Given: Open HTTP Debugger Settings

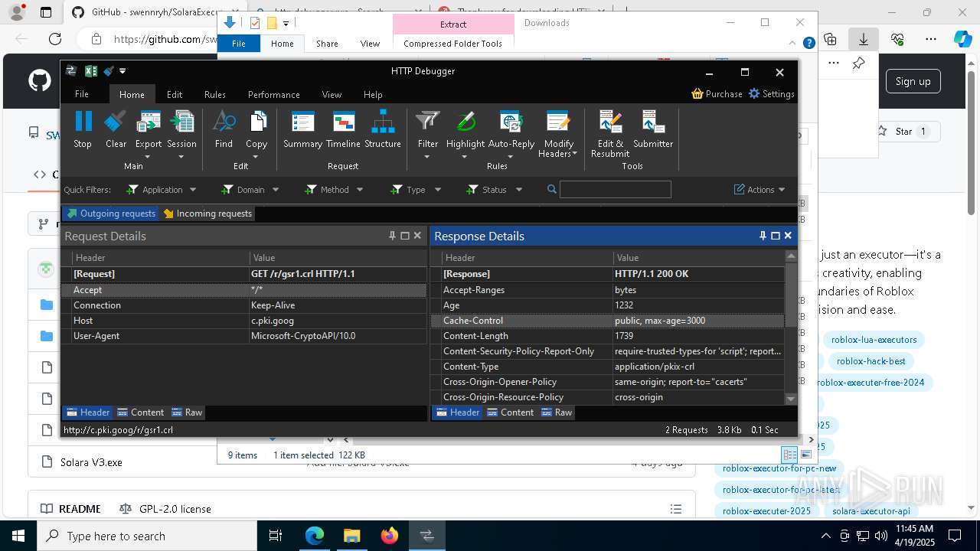Looking at the screenshot, I should point(772,93).
